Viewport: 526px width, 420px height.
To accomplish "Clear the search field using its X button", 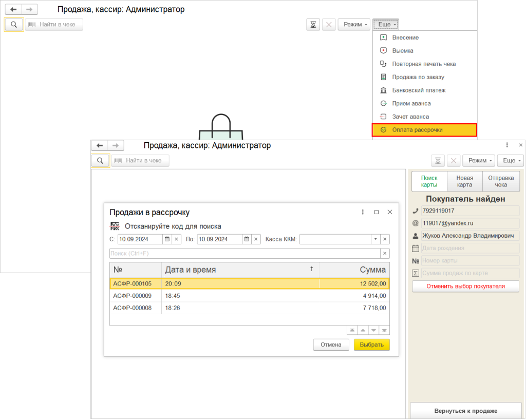I will tap(385, 254).
